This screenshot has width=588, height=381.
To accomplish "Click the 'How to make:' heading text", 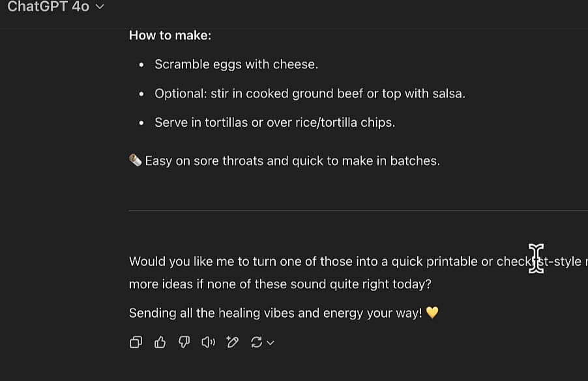I will tap(169, 35).
